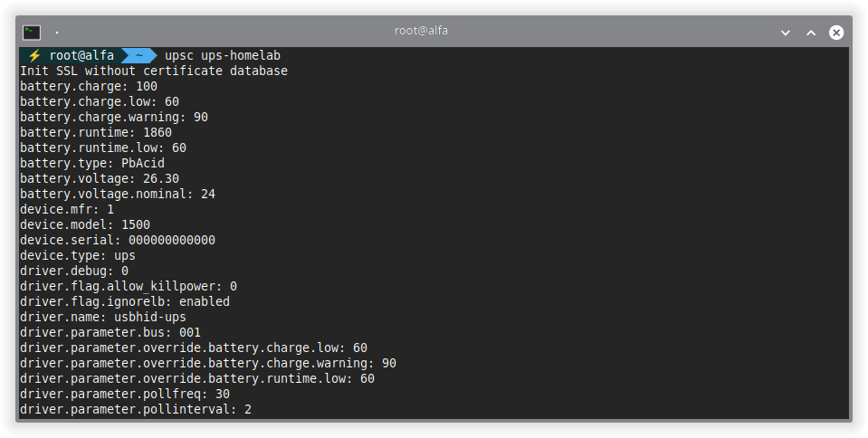Click the battery.charge: 100 line

coord(89,86)
